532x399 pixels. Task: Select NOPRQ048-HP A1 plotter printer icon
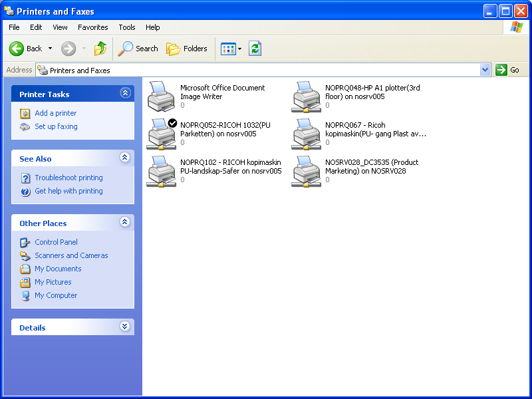tap(306, 96)
